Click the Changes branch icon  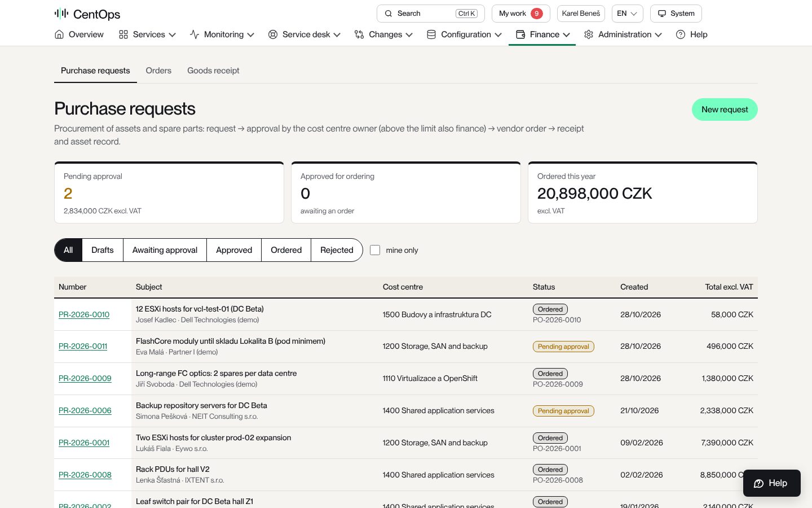[x=359, y=34]
